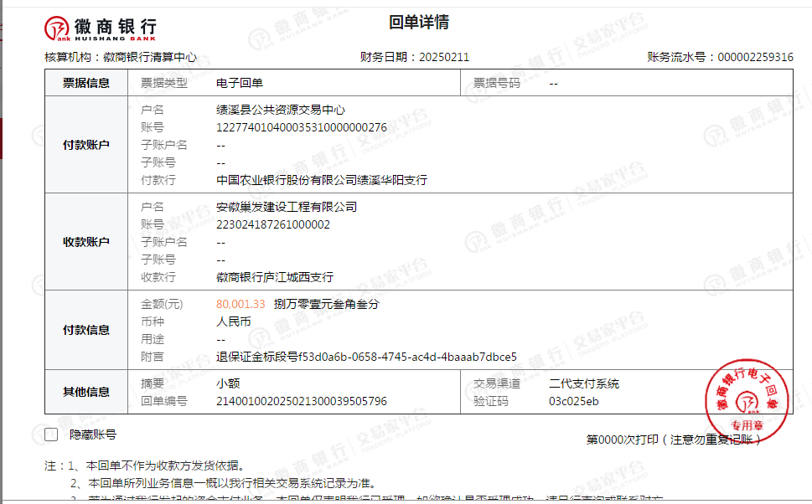Click the 其他信息 section header
Screen dimensions: 812x504
pyautogui.click(x=86, y=392)
